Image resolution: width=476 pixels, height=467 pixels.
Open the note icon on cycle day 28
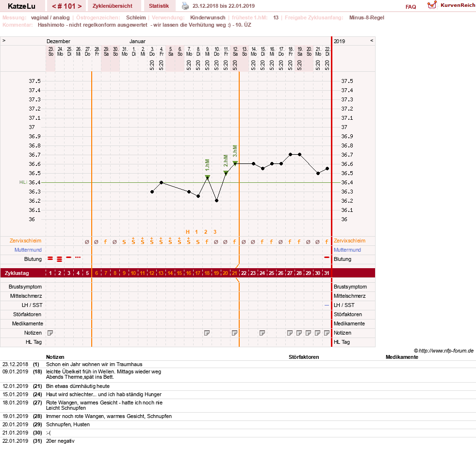299,333
